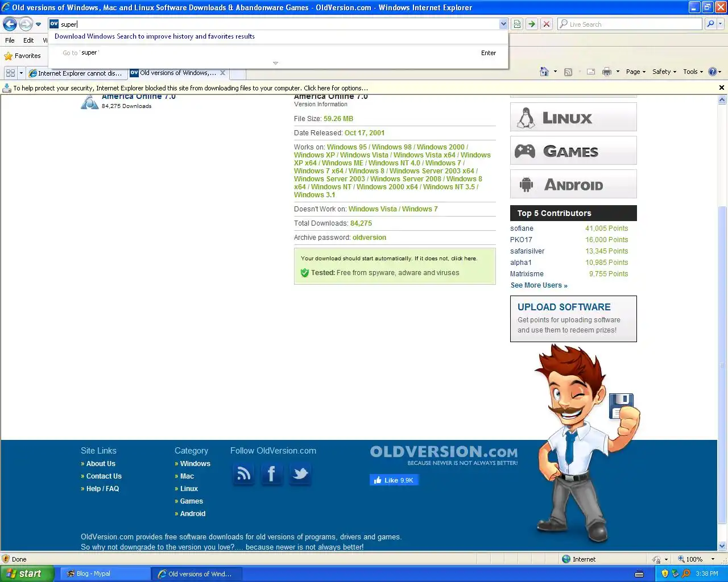This screenshot has height=582, width=728.
Task: Click the Home page icon
Action: pyautogui.click(x=544, y=72)
